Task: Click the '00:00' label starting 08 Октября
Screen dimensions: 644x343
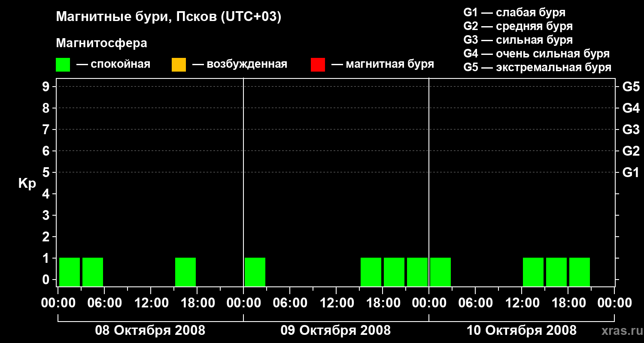Action: pyautogui.click(x=58, y=303)
